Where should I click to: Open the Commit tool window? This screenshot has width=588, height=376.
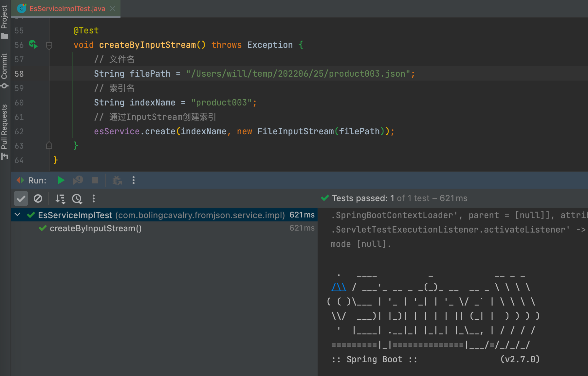click(4, 71)
